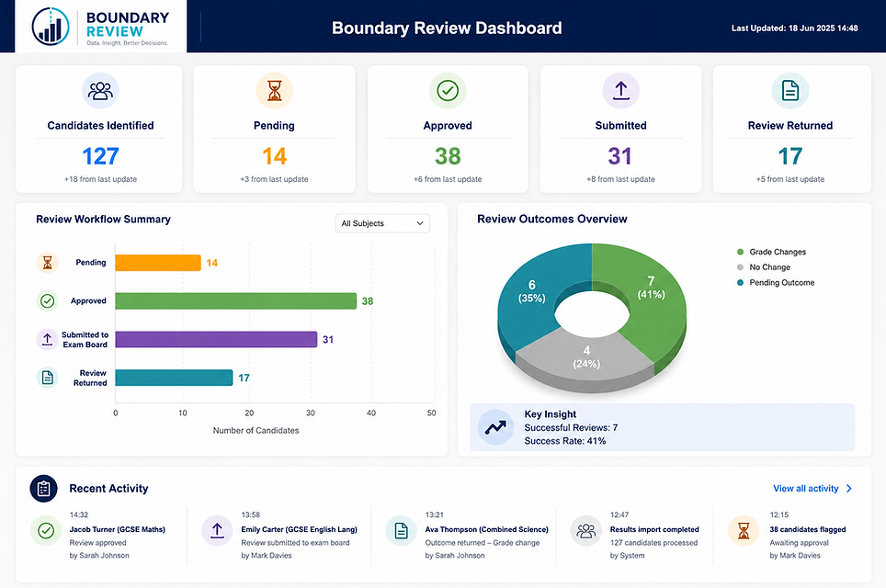Click '127 candidates processed' text
This screenshot has width=886, height=588.
coord(653,543)
